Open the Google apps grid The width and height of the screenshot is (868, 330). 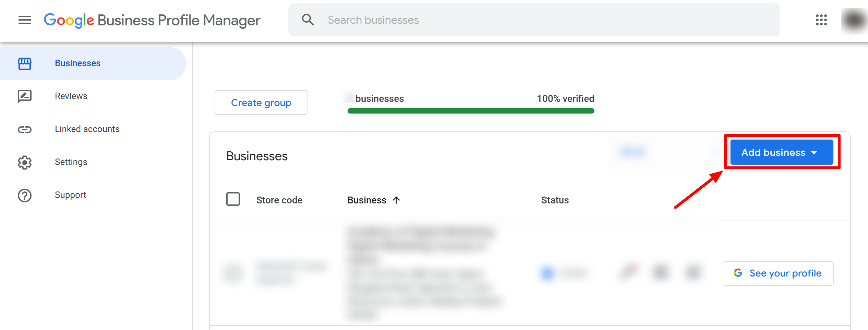click(821, 20)
